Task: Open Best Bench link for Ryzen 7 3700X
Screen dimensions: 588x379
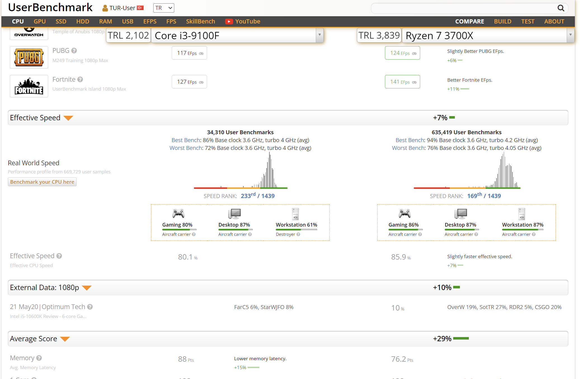Action: [410, 140]
